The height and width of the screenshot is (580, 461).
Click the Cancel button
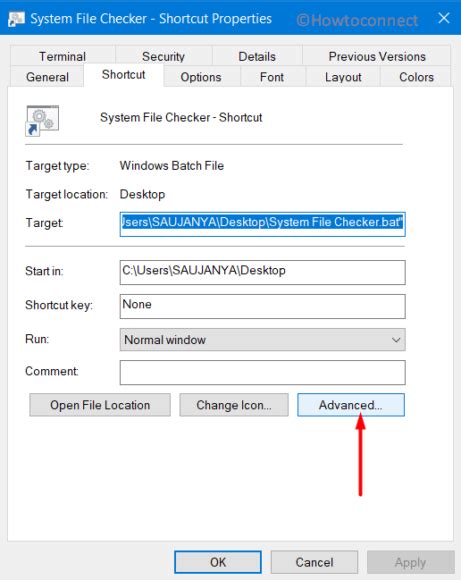(x=314, y=562)
